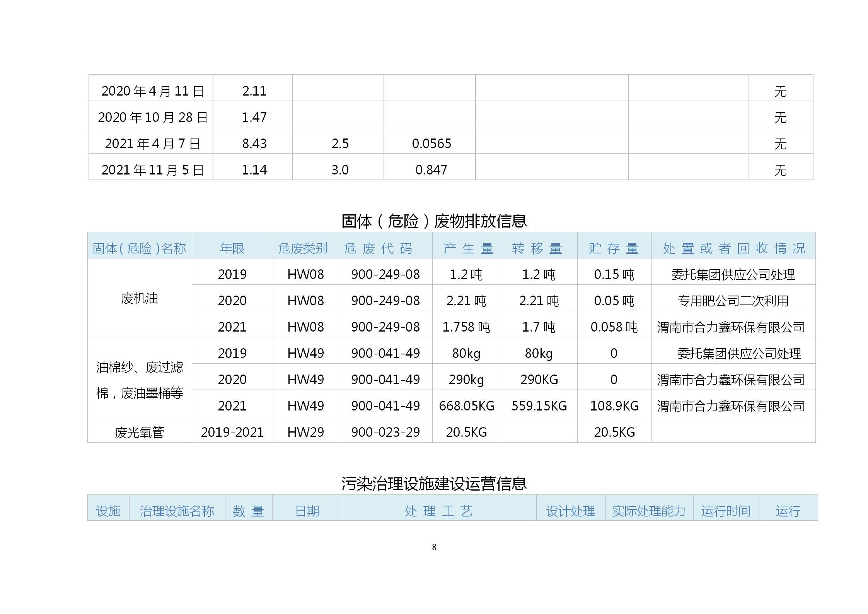Click the 危废代码 header cell
Screen dimensions: 868x614
pos(378,248)
